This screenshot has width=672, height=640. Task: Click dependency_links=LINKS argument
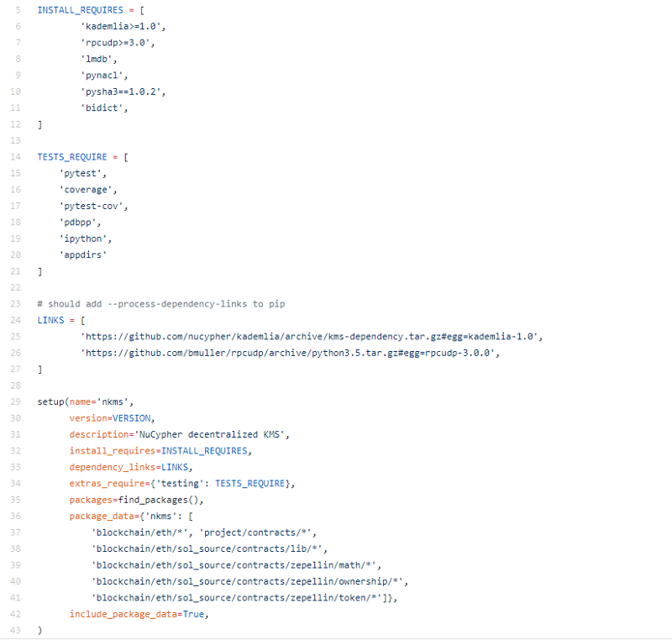pos(129,467)
